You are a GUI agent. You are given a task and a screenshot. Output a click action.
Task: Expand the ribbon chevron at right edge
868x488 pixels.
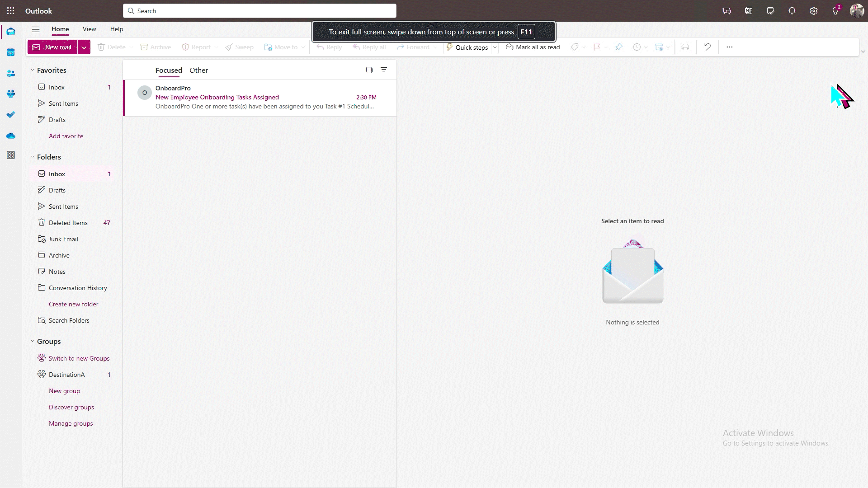click(863, 52)
